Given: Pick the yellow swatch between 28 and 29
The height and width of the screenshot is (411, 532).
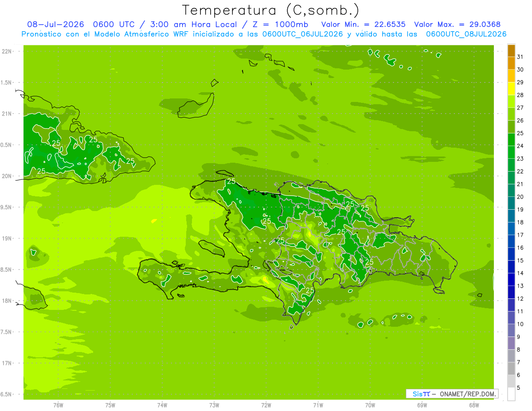Looking at the screenshot, I should [511, 89].
